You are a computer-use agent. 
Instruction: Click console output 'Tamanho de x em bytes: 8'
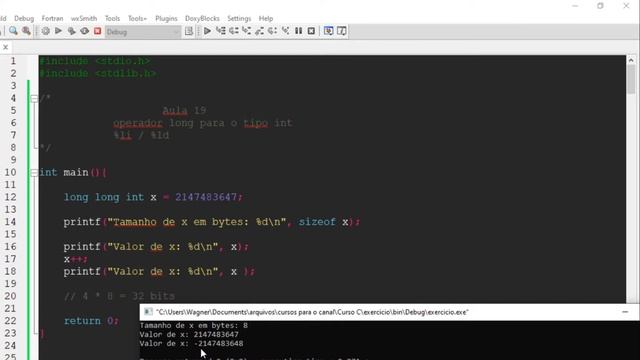(193, 325)
